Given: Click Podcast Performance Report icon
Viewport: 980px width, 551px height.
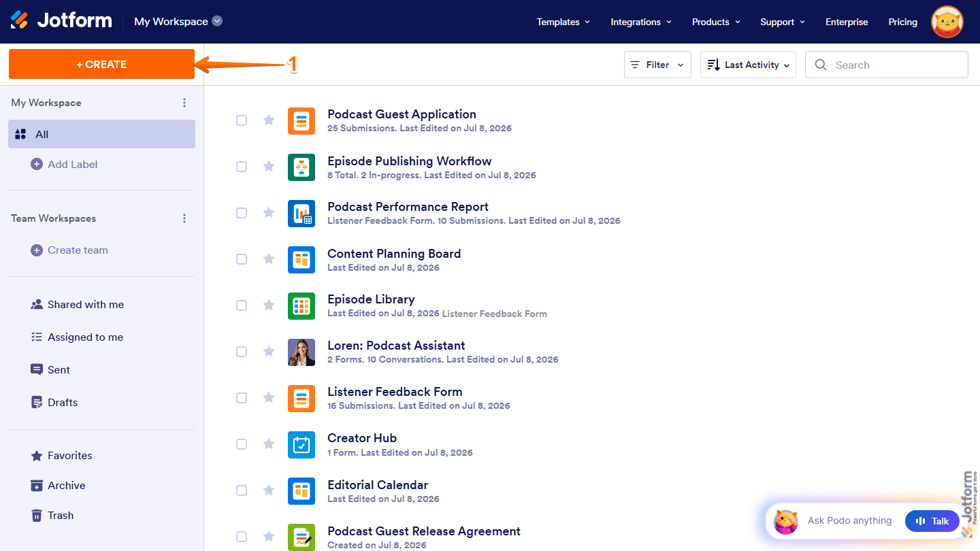Looking at the screenshot, I should pyautogui.click(x=301, y=213).
